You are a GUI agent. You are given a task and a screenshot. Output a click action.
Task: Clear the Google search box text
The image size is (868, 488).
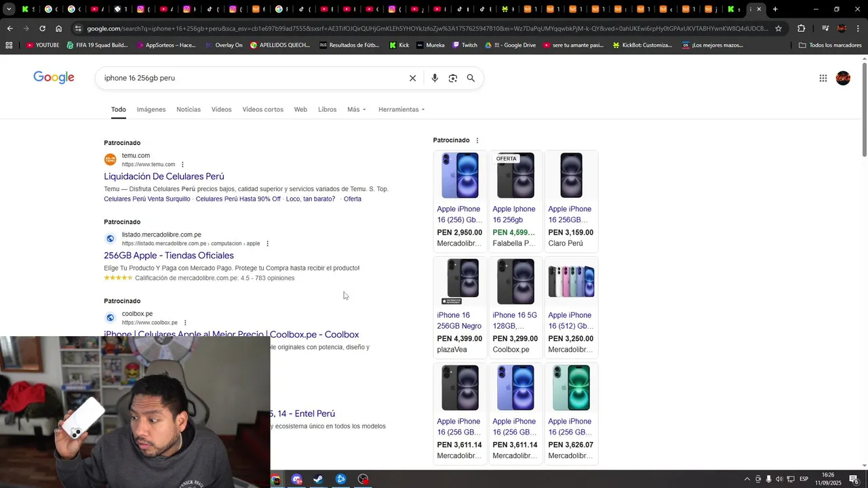[x=412, y=78]
